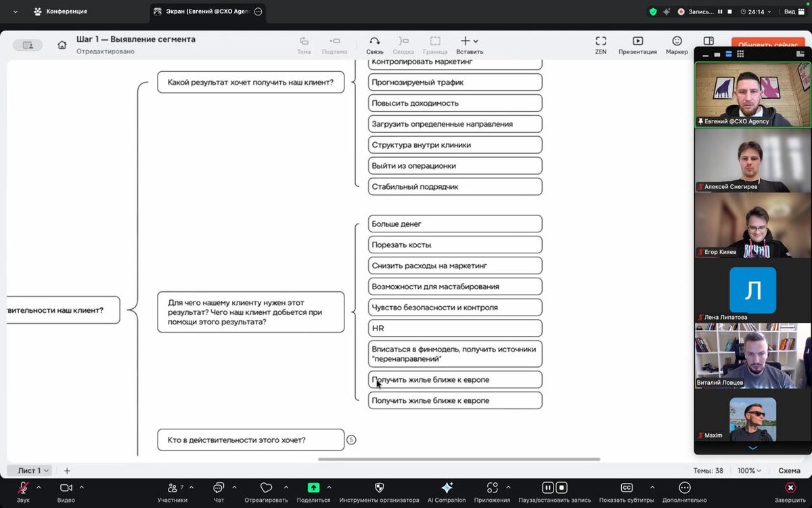Open the Вставить insert dropdown
Image resolution: width=812 pixels, height=508 pixels.
(470, 45)
